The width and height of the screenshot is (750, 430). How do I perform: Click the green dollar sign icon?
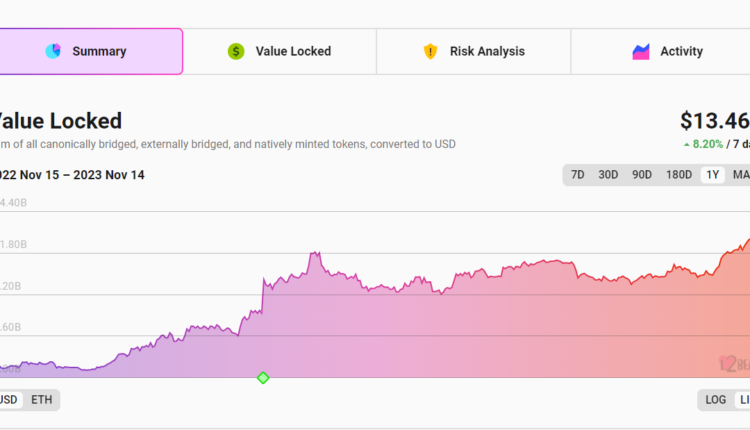(x=236, y=51)
